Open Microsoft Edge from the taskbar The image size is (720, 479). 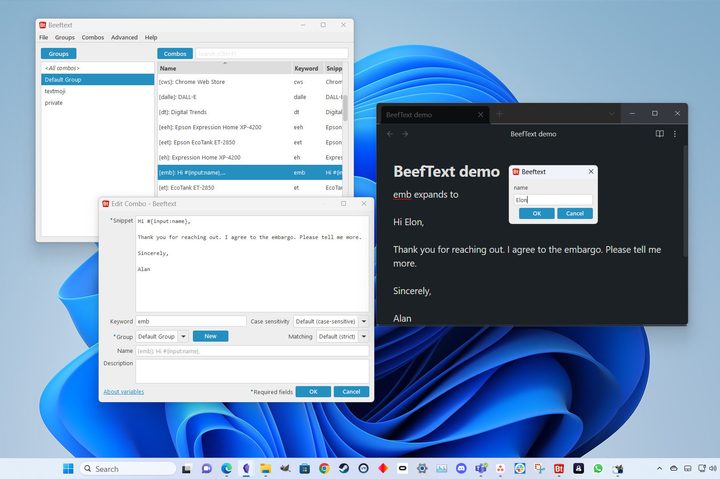click(226, 468)
